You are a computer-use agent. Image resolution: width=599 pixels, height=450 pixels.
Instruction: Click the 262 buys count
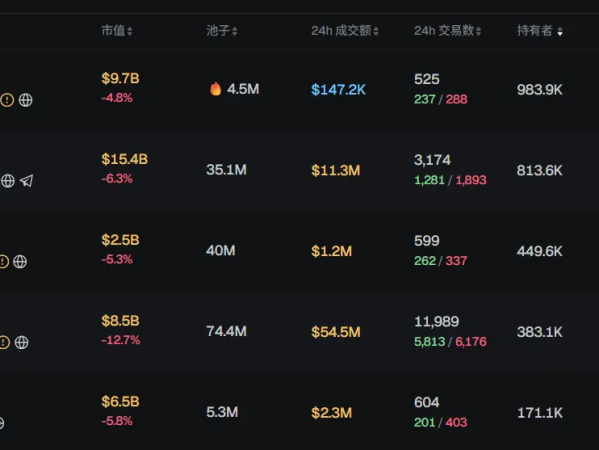pyautogui.click(x=425, y=261)
